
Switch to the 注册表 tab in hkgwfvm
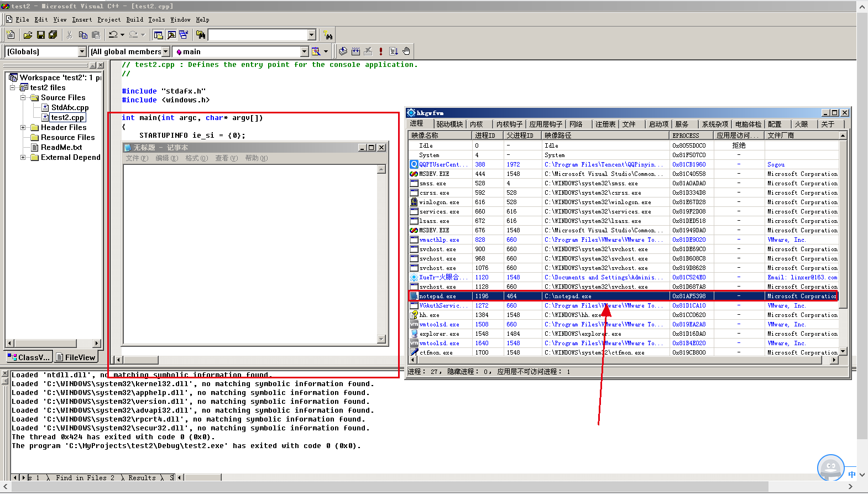click(x=605, y=124)
